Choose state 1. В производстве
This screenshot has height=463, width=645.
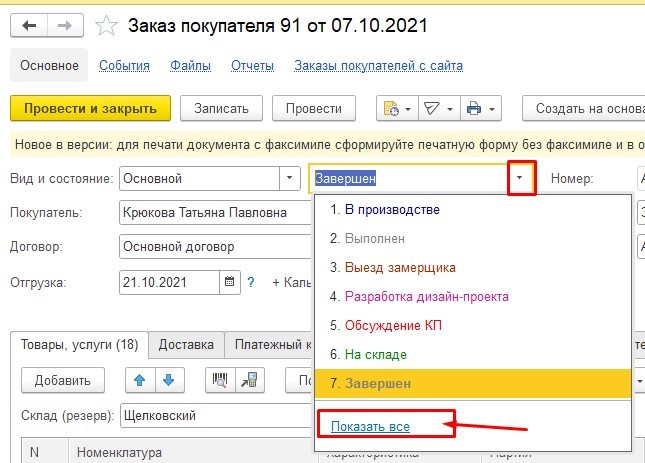click(x=473, y=210)
